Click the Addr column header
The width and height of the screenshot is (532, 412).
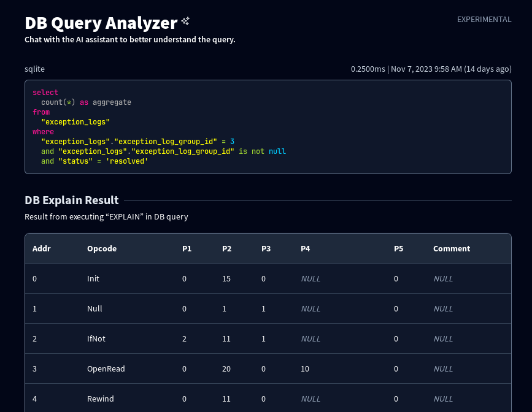click(41, 248)
